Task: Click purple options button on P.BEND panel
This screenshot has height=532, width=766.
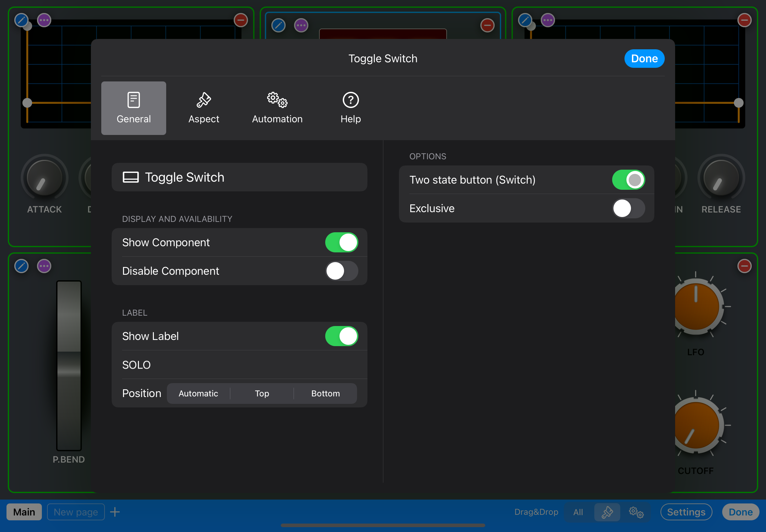Action: [44, 266]
